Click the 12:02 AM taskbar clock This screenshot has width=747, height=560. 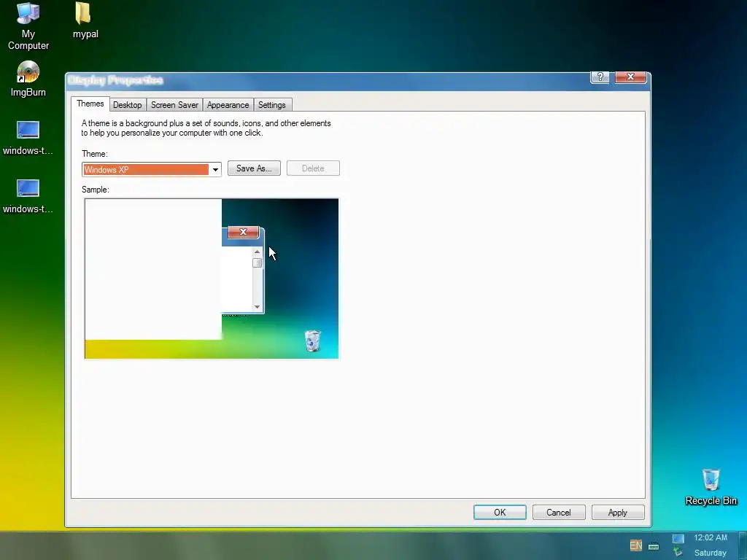point(711,537)
